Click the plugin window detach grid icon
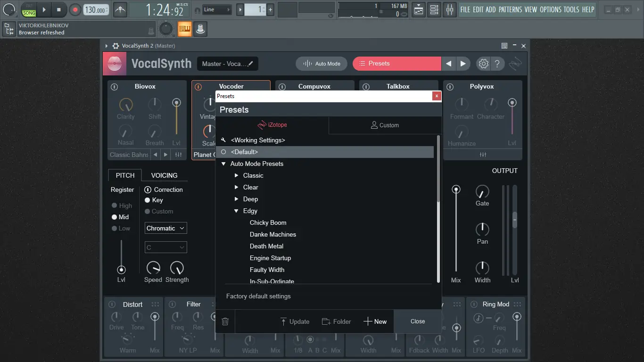 (504, 46)
